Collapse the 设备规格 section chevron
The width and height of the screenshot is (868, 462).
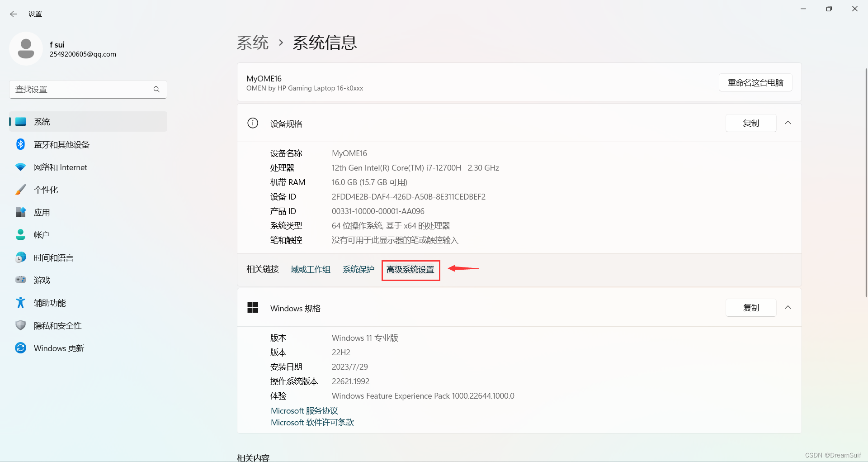pyautogui.click(x=788, y=123)
